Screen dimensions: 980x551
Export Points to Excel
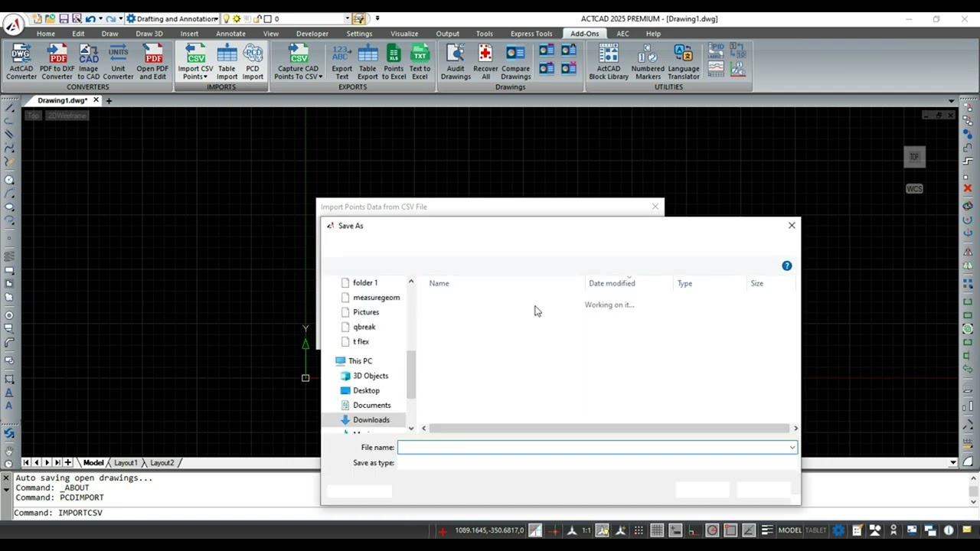pos(394,62)
